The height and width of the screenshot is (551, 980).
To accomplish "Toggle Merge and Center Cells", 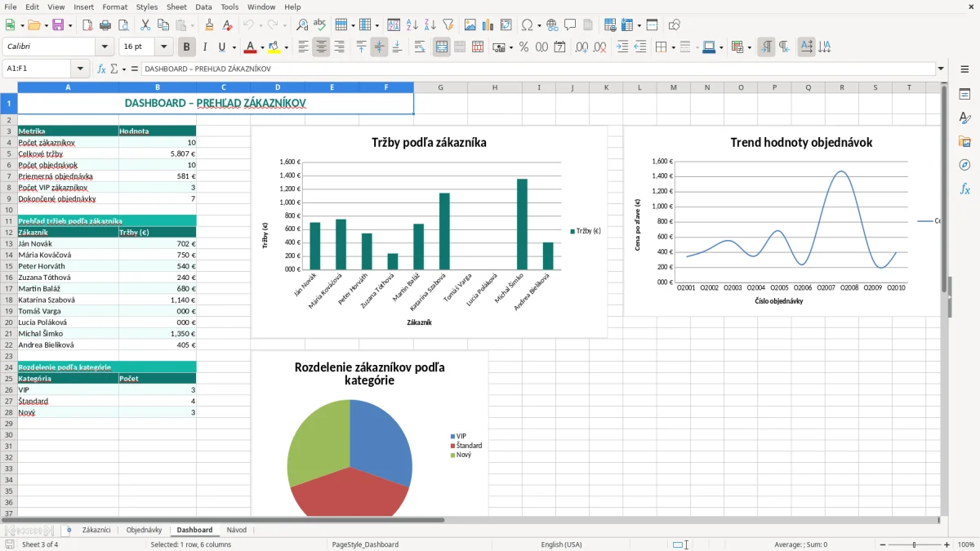I will (442, 47).
